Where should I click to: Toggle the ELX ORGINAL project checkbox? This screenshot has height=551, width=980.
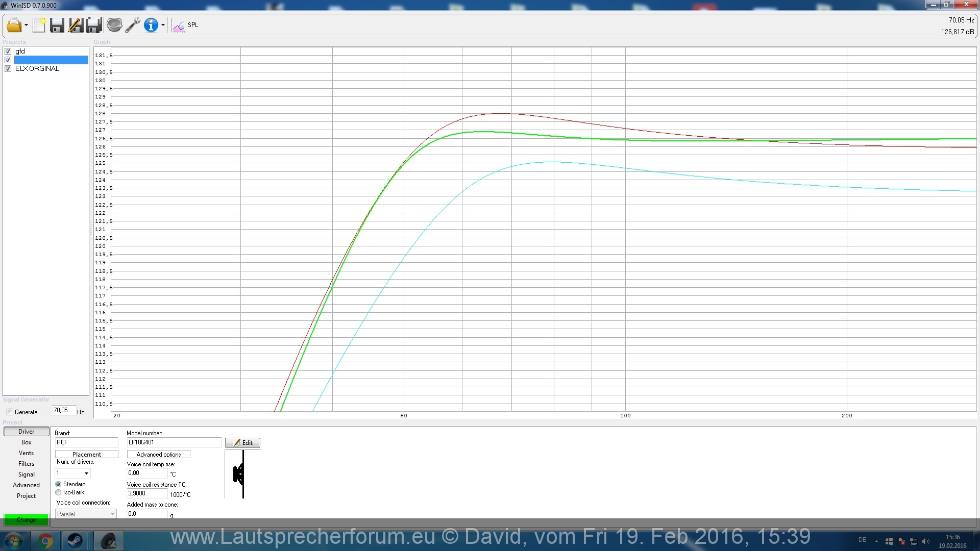pyautogui.click(x=8, y=69)
